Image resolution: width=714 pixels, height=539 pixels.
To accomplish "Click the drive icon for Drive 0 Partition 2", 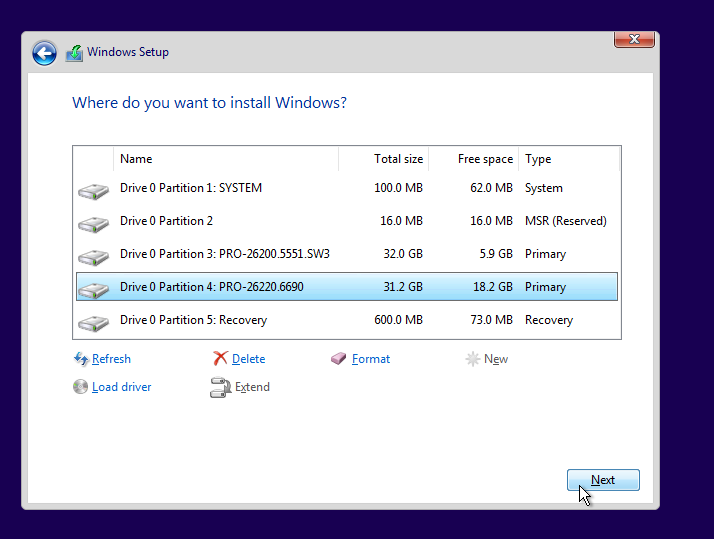I will pos(93,224).
